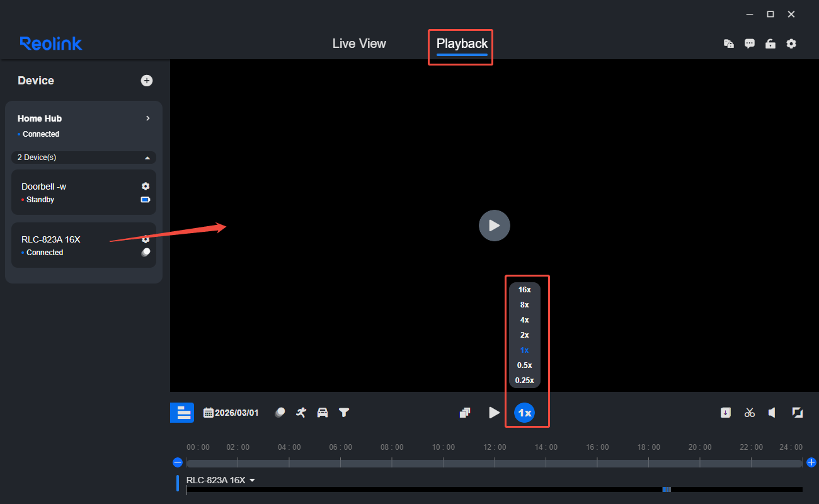
Task: Set playback speed to 8x
Action: 524,305
